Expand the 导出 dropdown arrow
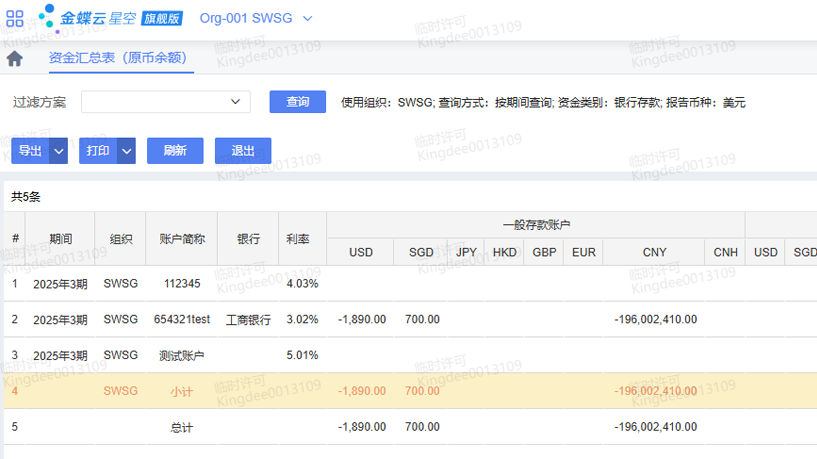This screenshot has width=817, height=459. pos(59,151)
